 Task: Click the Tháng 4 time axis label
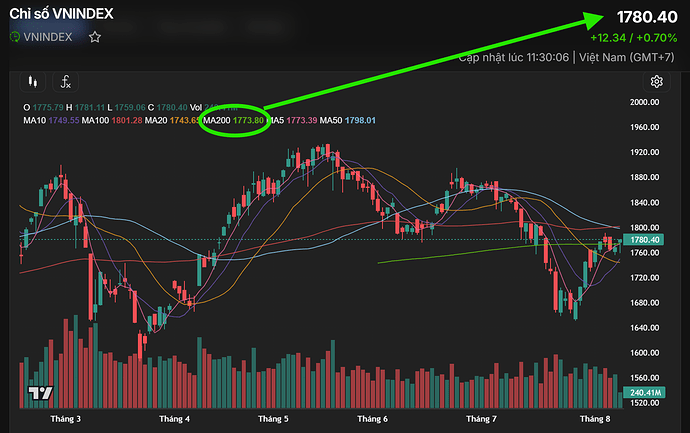[x=174, y=419]
